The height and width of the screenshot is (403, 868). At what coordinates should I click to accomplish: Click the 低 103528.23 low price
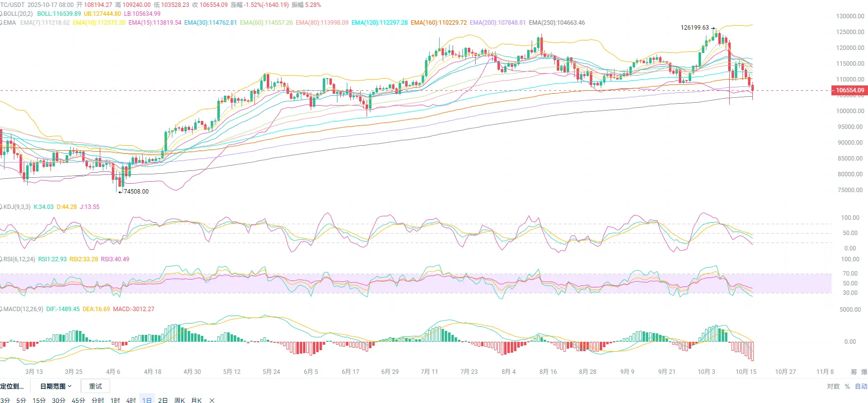pyautogui.click(x=171, y=5)
